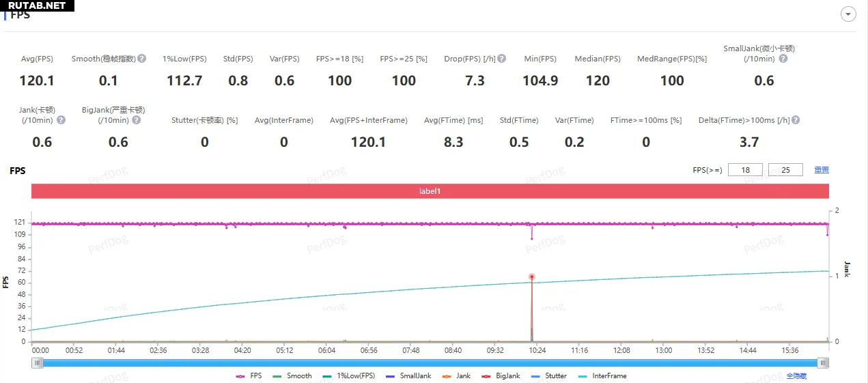Click help icon beside Drop(FPS) [/h]
This screenshot has height=383, width=868.
pos(502,59)
